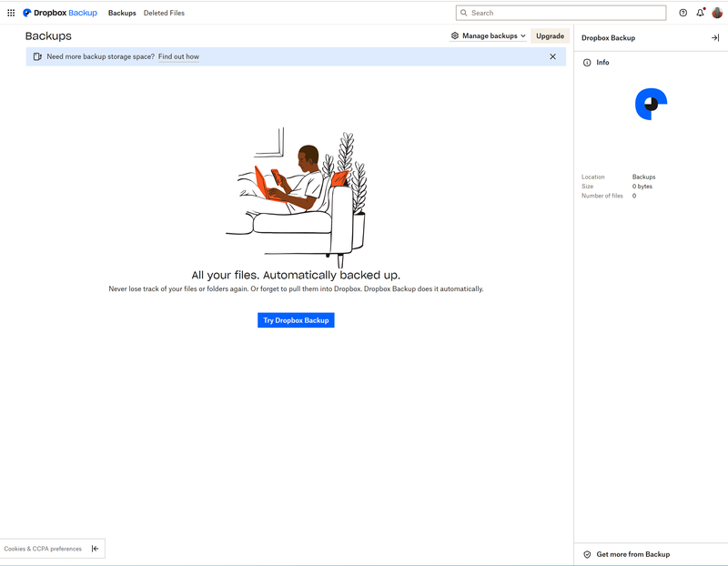Open the Google apps grid launcher
728x566 pixels.
pyautogui.click(x=11, y=12)
